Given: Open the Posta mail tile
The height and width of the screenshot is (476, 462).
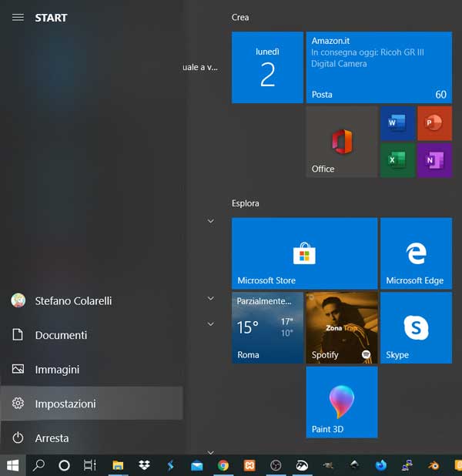Looking at the screenshot, I should coord(379,67).
